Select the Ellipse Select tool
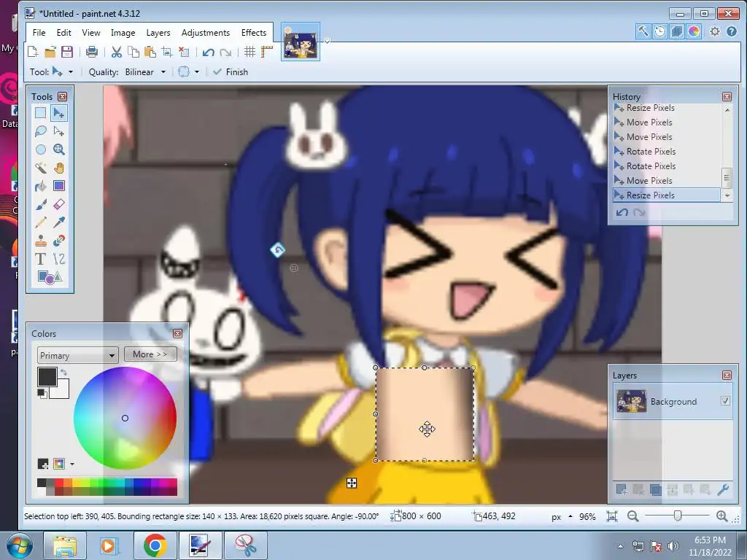The image size is (747, 560). pos(41,149)
